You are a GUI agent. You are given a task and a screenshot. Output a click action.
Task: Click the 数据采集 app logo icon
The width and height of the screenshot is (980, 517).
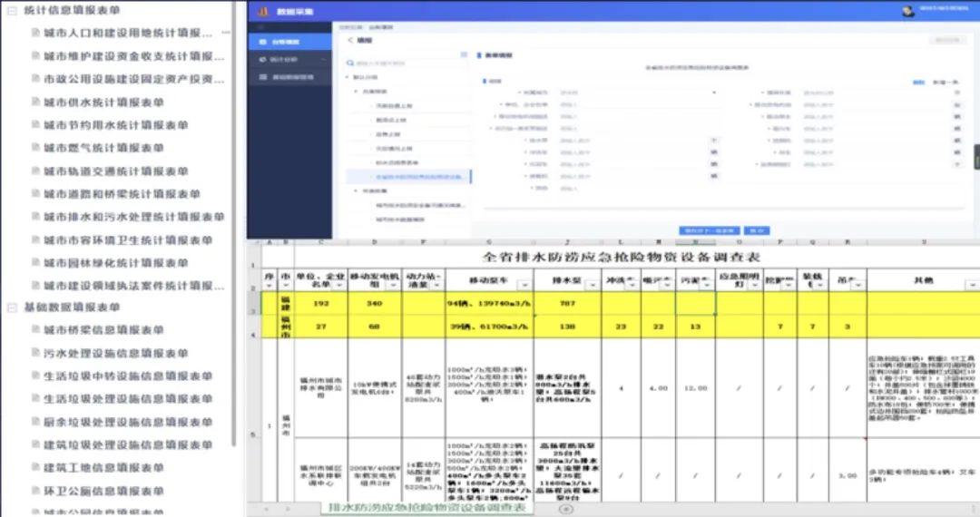pos(261,11)
